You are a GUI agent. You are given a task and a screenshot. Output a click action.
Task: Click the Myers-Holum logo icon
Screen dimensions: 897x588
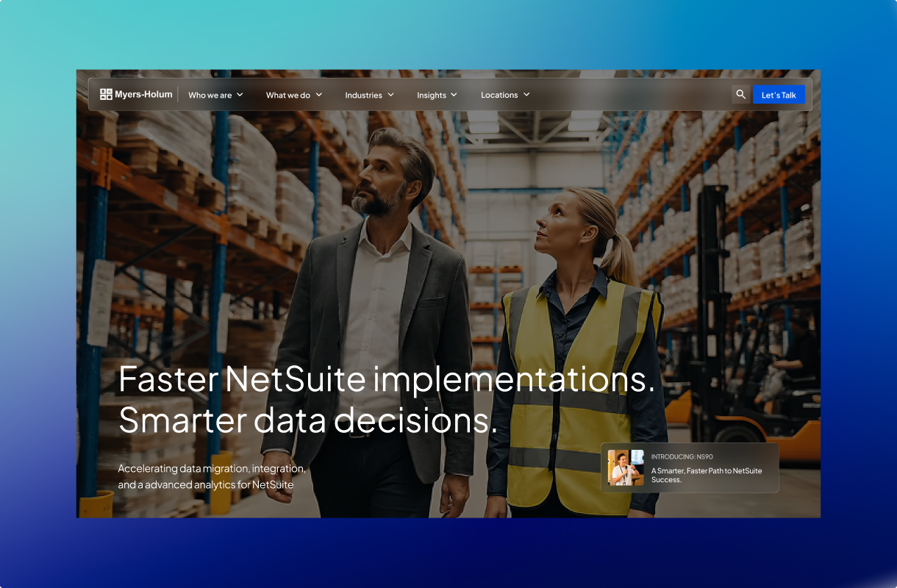(106, 94)
